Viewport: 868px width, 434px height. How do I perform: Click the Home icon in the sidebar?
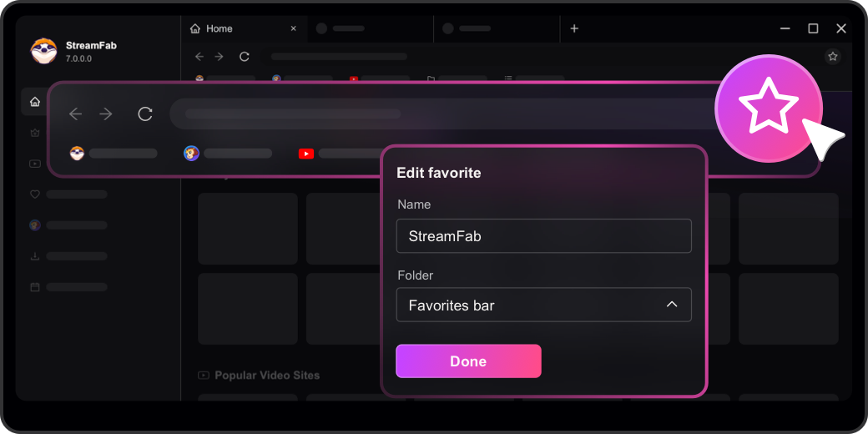[x=34, y=102]
